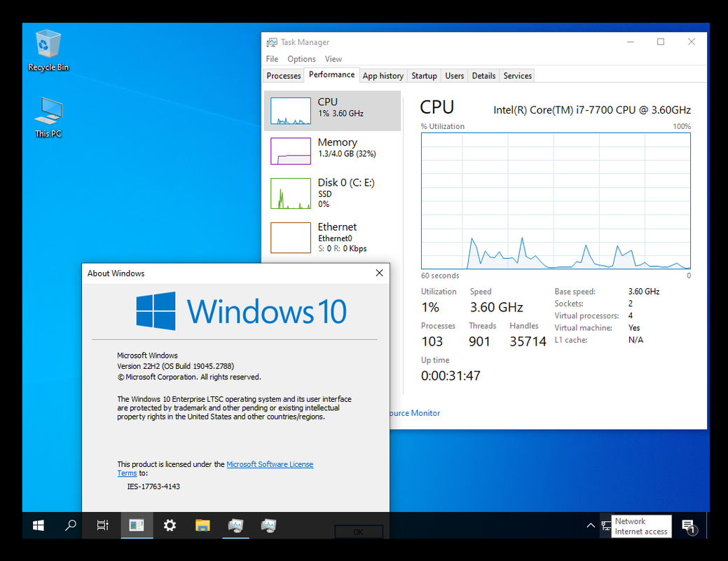Select the Ethernet mini graph thumbnail
The width and height of the screenshot is (728, 561).
coord(291,238)
